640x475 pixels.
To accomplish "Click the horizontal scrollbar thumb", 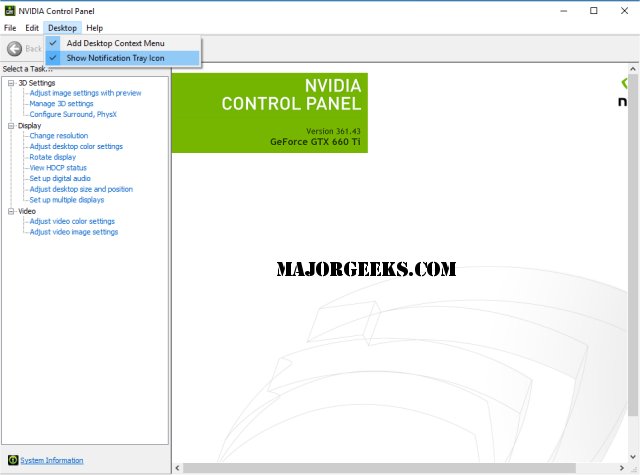I will (379, 468).
